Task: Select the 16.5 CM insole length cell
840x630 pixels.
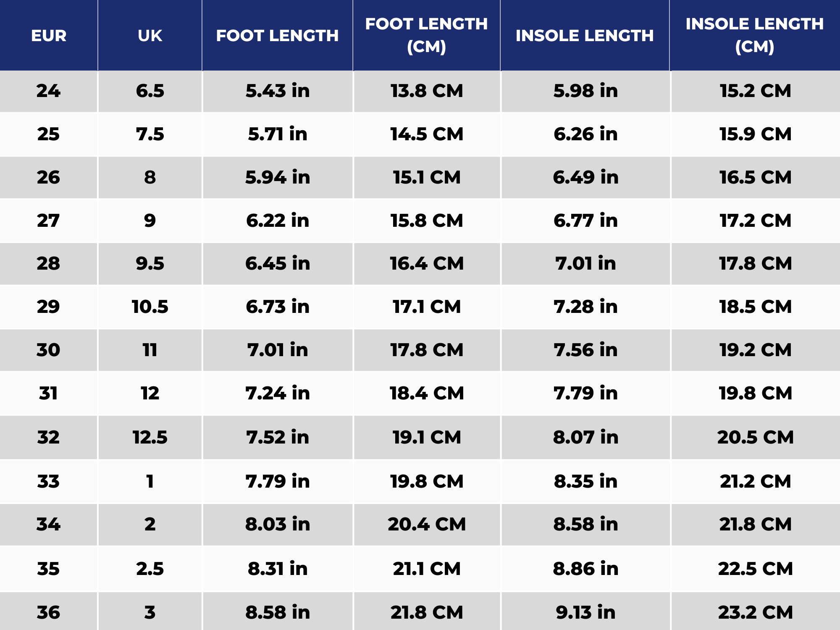Action: pyautogui.click(x=755, y=178)
